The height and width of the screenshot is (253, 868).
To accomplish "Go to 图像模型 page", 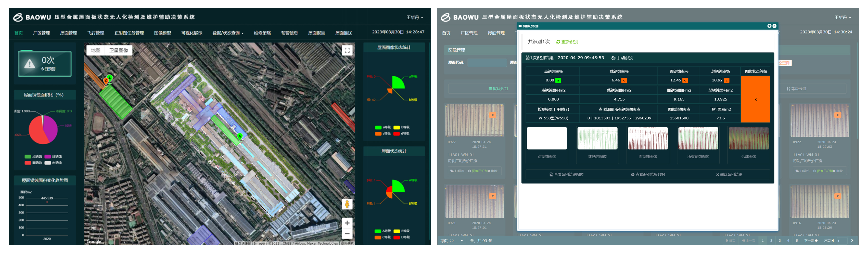I will pyautogui.click(x=162, y=33).
